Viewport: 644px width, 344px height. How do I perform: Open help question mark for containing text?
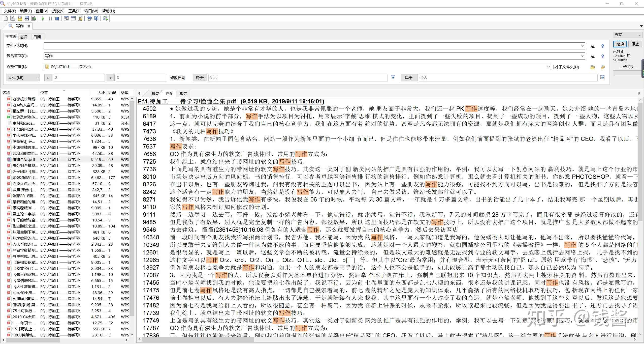(602, 56)
